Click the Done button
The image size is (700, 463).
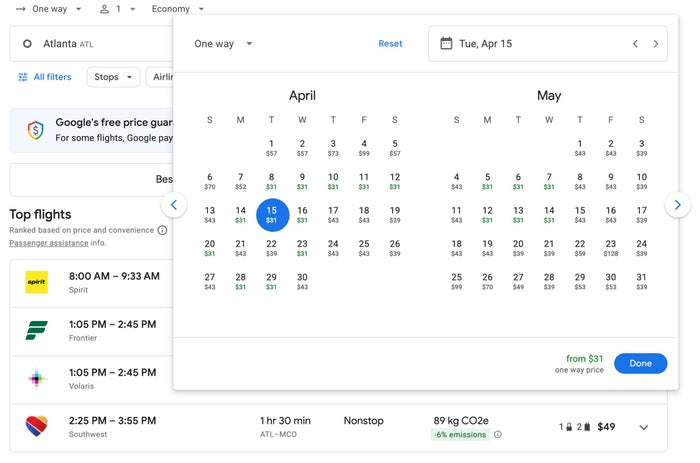640,363
